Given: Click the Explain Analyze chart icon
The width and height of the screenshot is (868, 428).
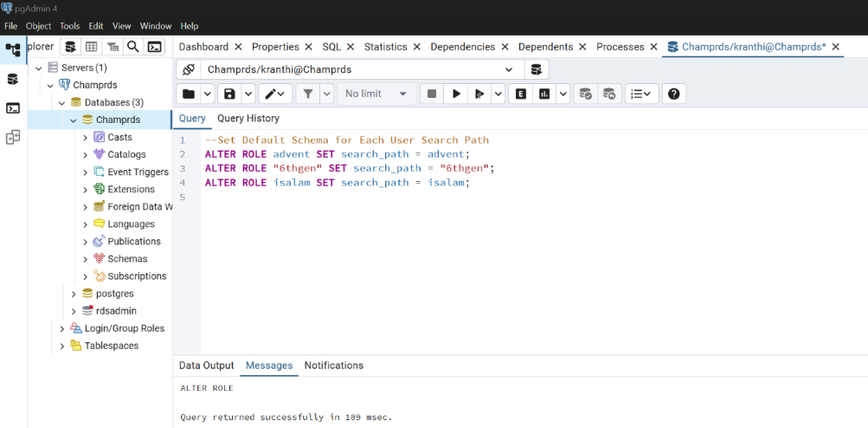Looking at the screenshot, I should pyautogui.click(x=544, y=94).
